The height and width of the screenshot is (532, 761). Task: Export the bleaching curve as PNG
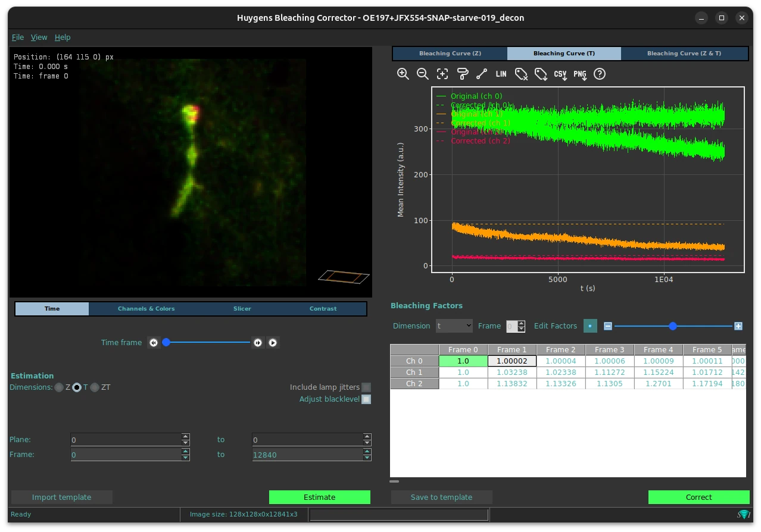pos(579,74)
